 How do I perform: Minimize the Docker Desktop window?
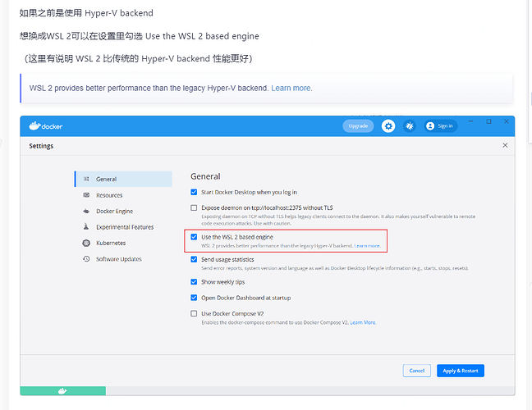point(470,121)
